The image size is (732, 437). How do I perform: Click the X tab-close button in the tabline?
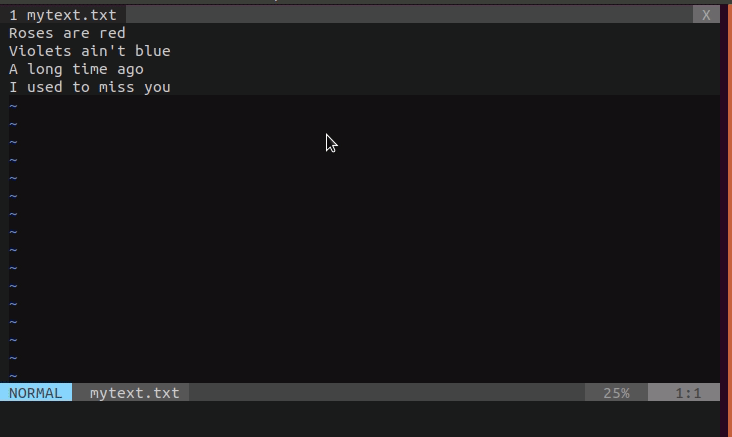click(x=706, y=15)
